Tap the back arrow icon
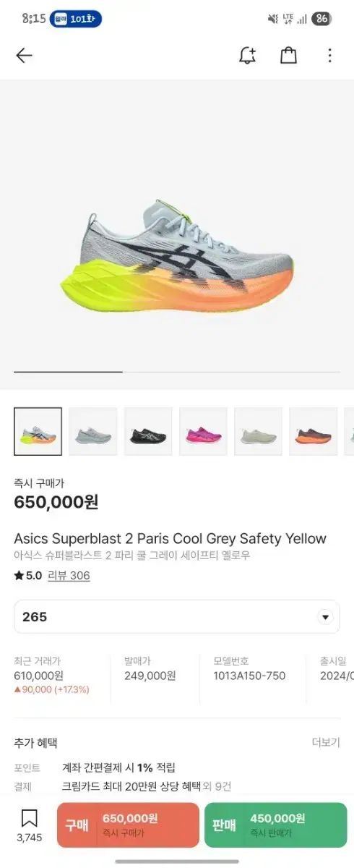Image resolution: width=354 pixels, height=868 pixels. pos(24,56)
